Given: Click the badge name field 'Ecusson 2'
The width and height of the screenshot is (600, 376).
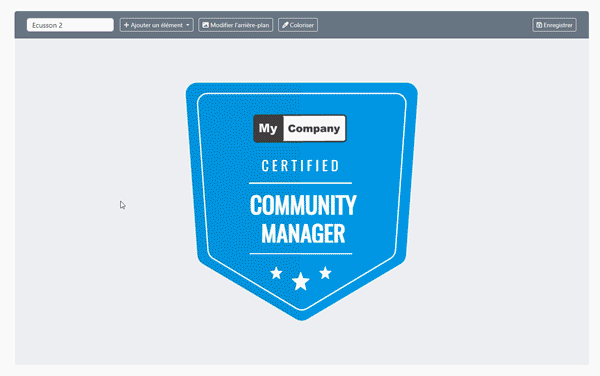Looking at the screenshot, I should (x=70, y=25).
